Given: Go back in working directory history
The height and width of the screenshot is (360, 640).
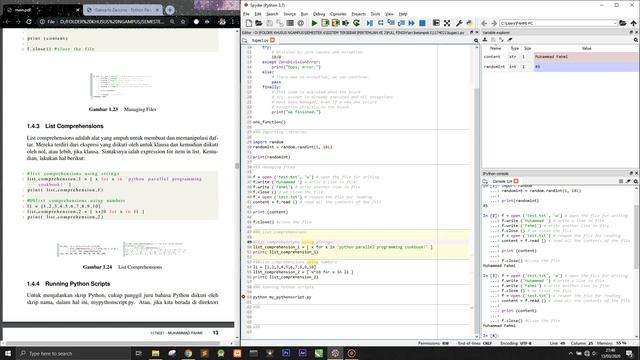Looking at the screenshot, I should (x=484, y=23).
